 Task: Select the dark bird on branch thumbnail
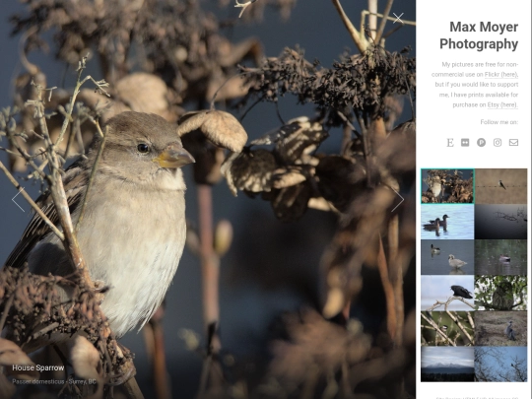click(447, 294)
